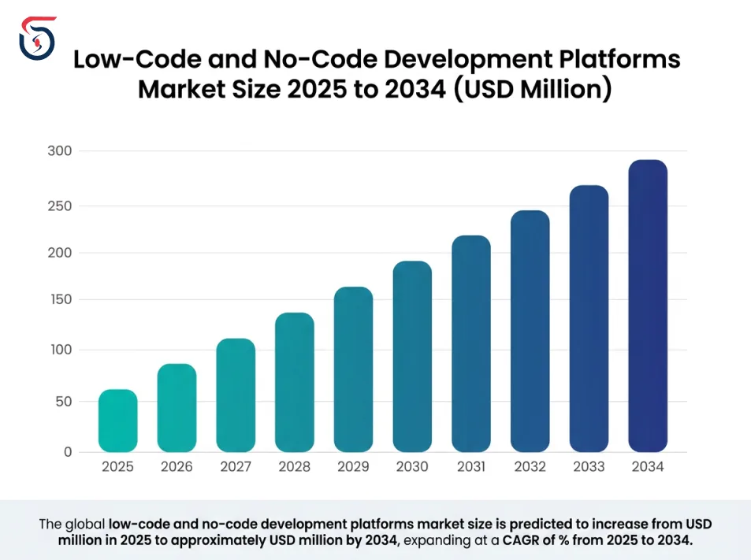Click the 0 y-axis value
751x560 pixels.
68,452
